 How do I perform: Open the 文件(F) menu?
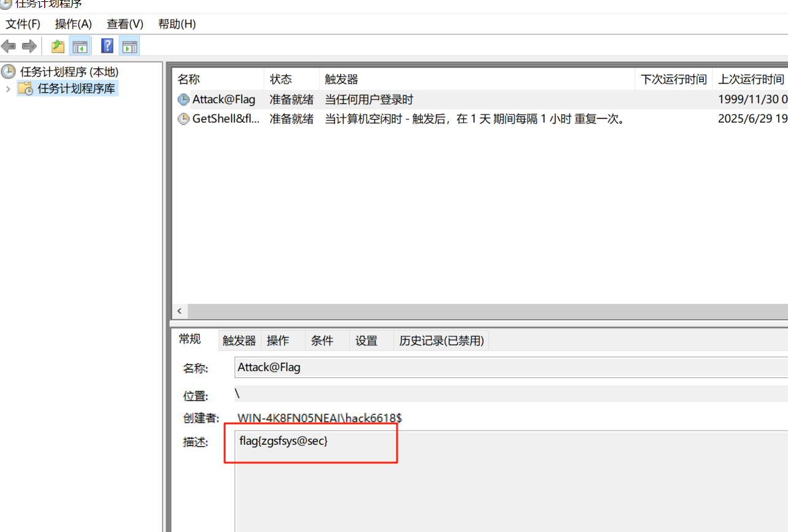(x=23, y=24)
